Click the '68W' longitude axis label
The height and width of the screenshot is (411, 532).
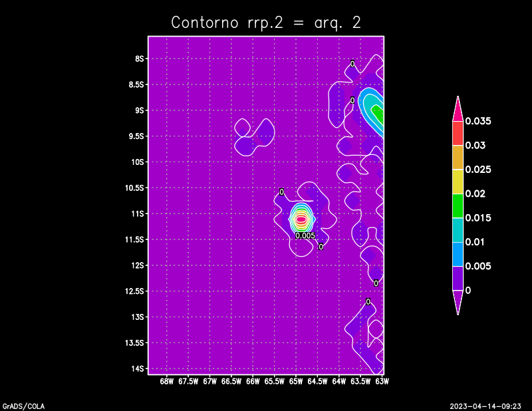pyautogui.click(x=167, y=382)
